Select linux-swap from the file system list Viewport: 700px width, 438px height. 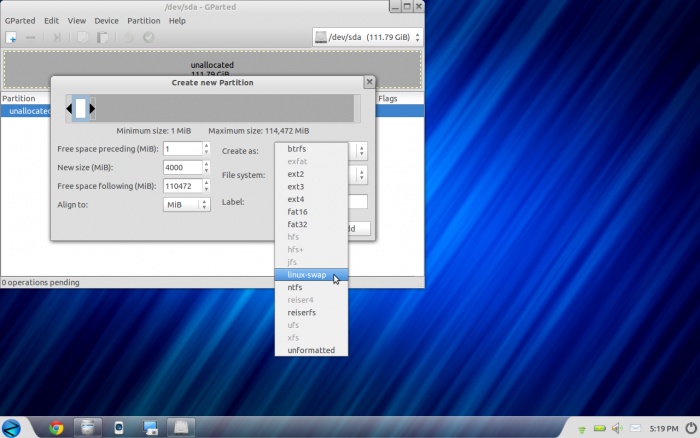(307, 275)
